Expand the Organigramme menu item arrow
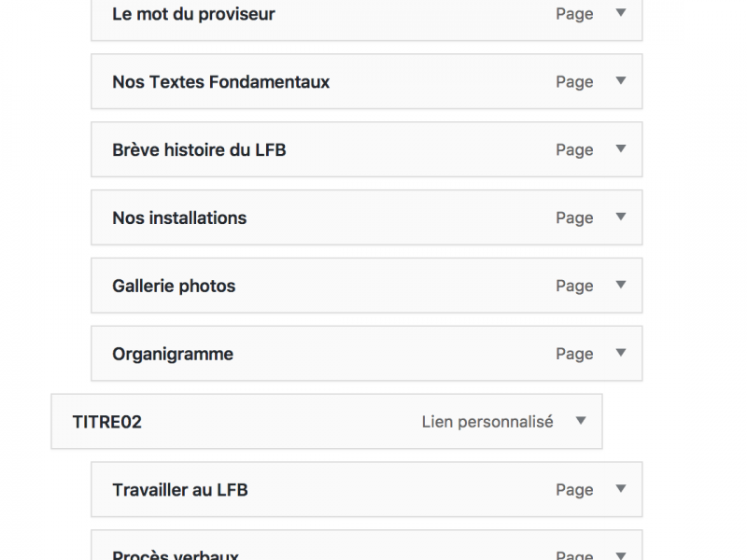This screenshot has height=560, width=747. pos(621,354)
